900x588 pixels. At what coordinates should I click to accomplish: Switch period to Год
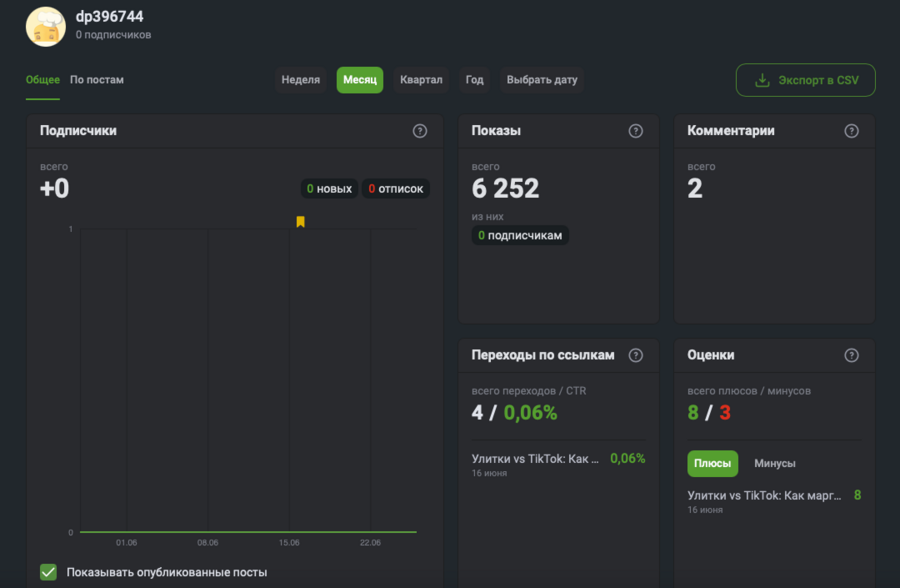[475, 80]
